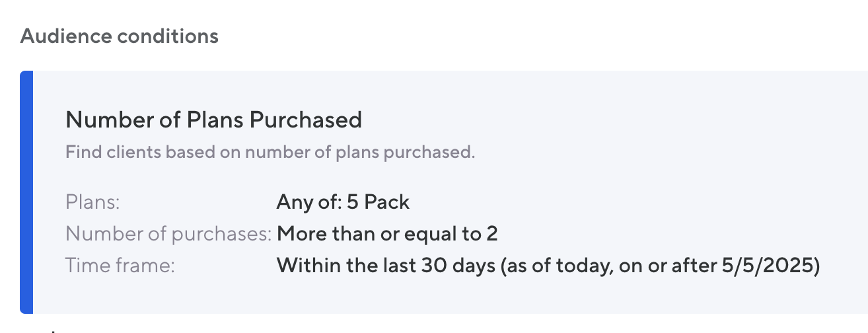Select the Number of Plans Purchased title

[x=213, y=120]
